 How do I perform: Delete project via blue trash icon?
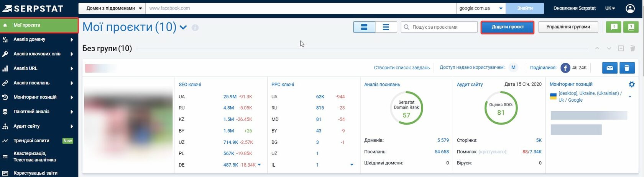tap(627, 68)
